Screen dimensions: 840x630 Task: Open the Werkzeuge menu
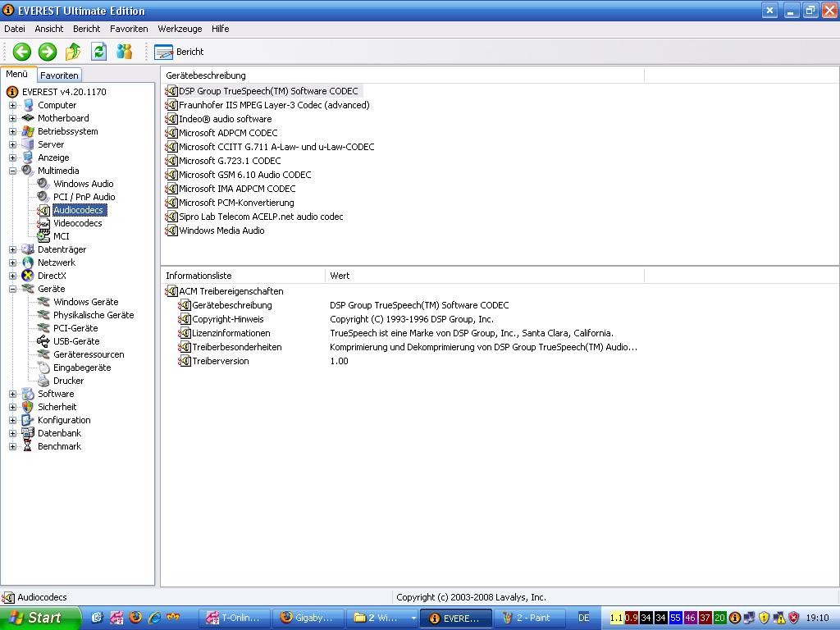point(180,29)
